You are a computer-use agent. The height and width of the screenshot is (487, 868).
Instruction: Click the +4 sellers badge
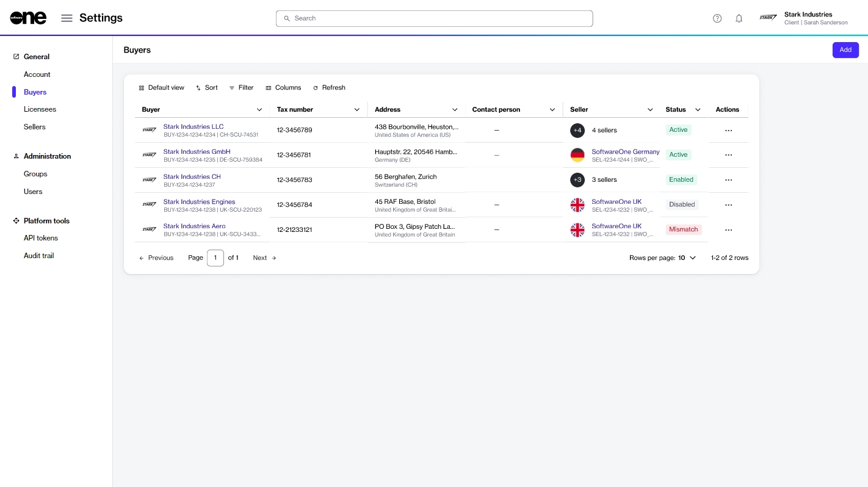pyautogui.click(x=577, y=130)
